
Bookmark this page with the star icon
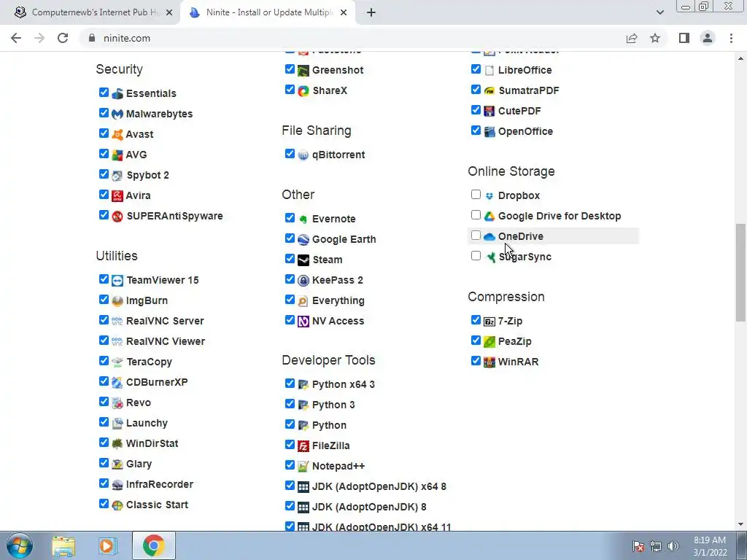click(x=655, y=38)
